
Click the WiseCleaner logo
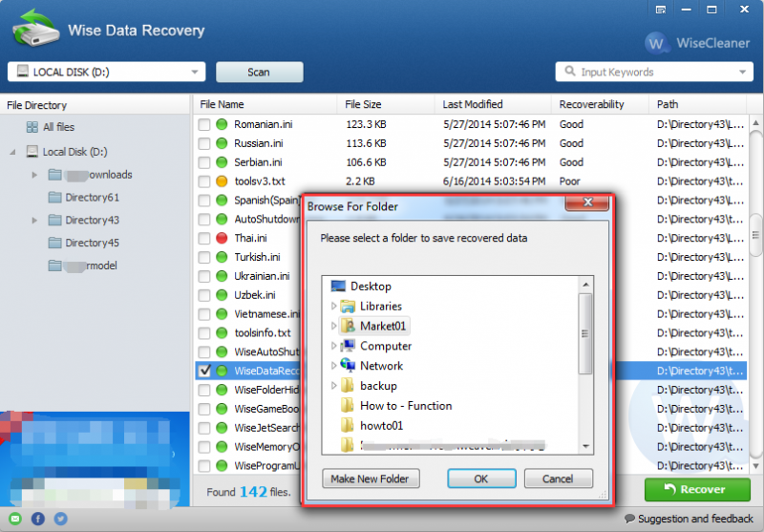(x=697, y=43)
